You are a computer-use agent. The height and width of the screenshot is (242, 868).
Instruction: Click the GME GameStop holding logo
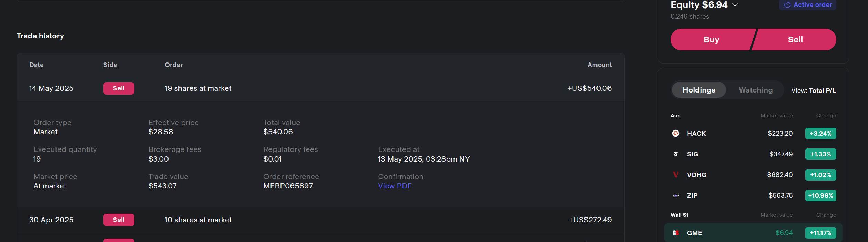676,233
